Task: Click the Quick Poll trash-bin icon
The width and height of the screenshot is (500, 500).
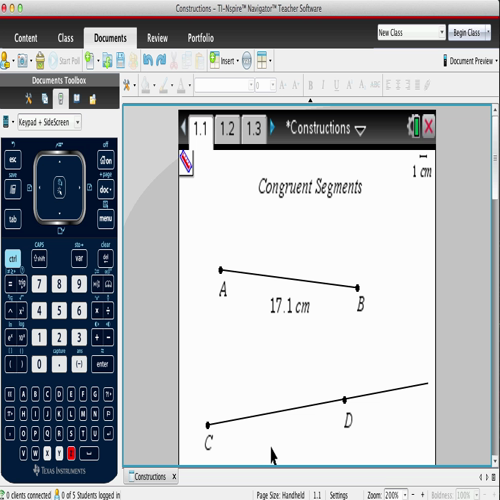Action: click(40, 60)
